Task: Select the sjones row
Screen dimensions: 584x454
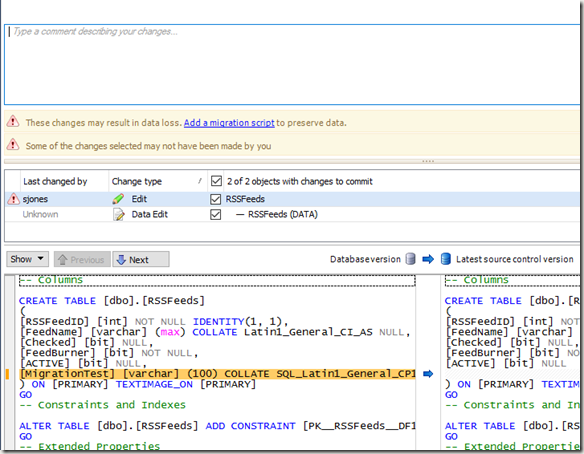Action: point(292,199)
